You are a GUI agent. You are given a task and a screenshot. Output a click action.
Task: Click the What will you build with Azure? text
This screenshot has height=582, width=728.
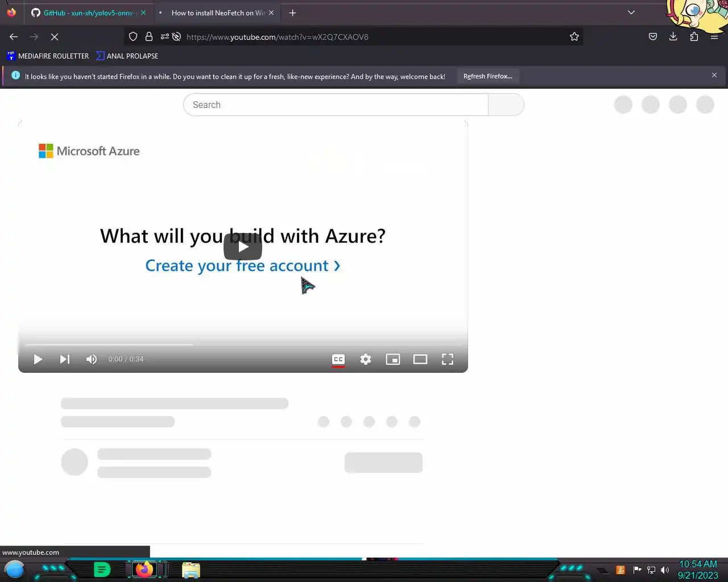(x=243, y=236)
